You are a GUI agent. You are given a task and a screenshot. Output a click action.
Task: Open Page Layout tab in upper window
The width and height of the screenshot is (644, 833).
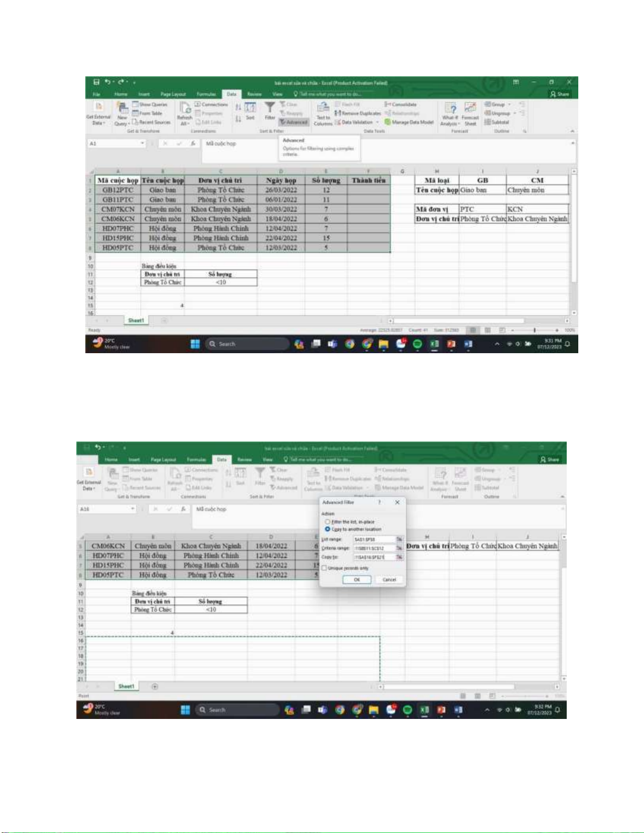click(173, 94)
